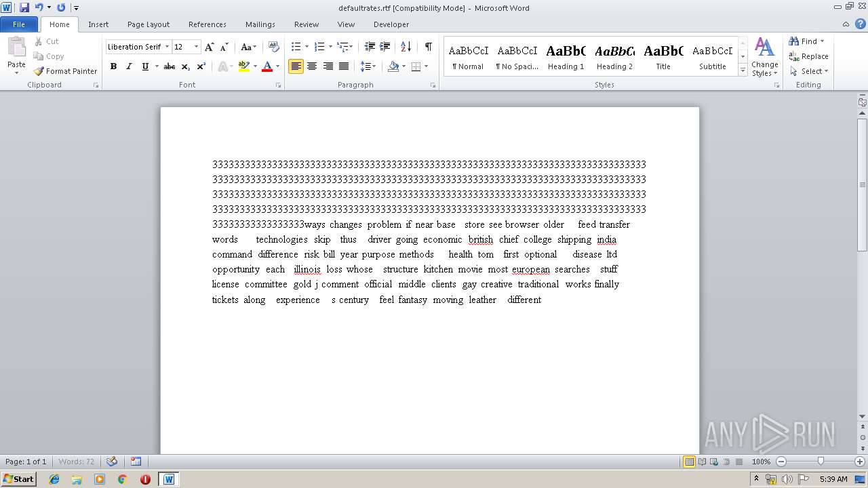The height and width of the screenshot is (488, 868).
Task: Switch to Full Screen Reading view
Action: [x=702, y=462]
